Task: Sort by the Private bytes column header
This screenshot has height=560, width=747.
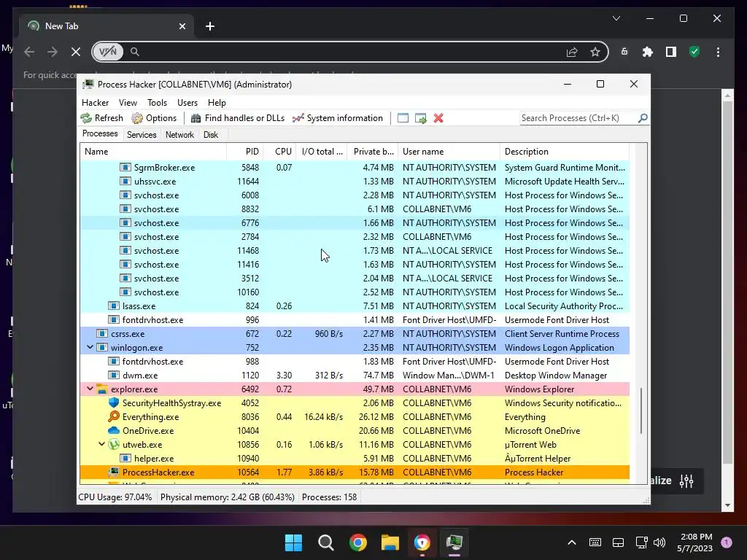Action: point(373,152)
